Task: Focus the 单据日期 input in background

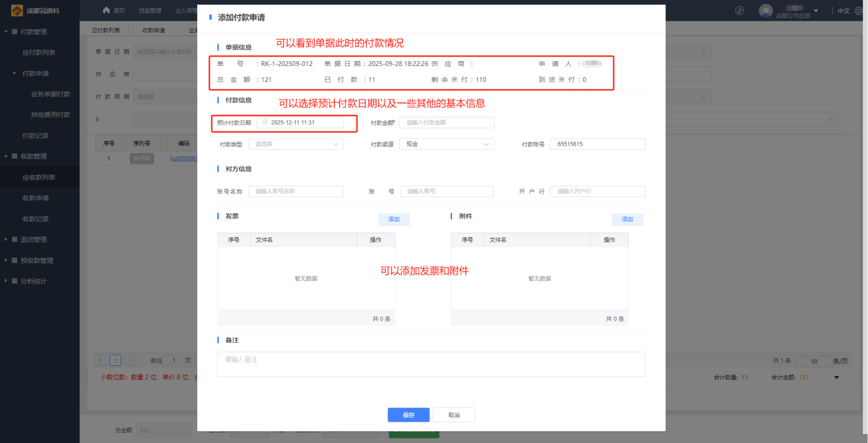Action: (166, 51)
